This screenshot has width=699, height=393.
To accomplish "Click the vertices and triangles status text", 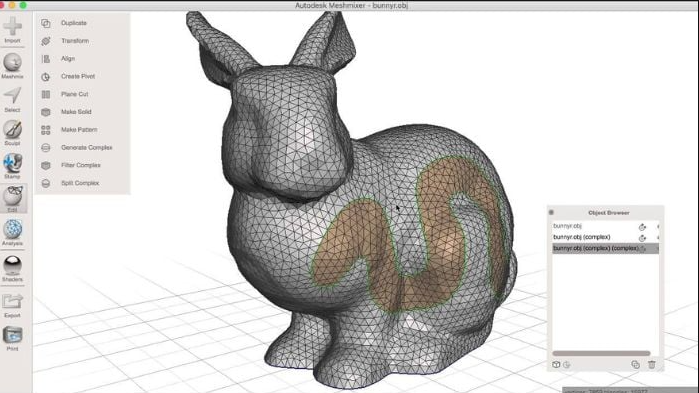I will 605,391.
